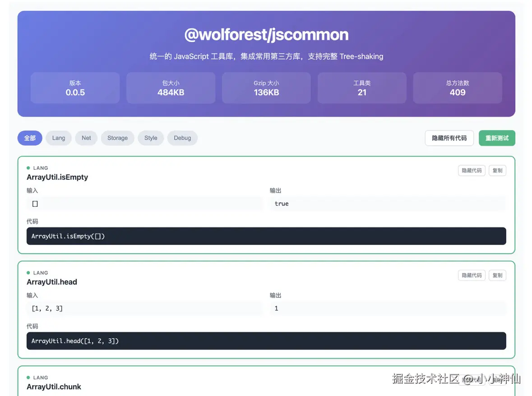
Task: Switch to the Net filter tab
Action: [86, 138]
